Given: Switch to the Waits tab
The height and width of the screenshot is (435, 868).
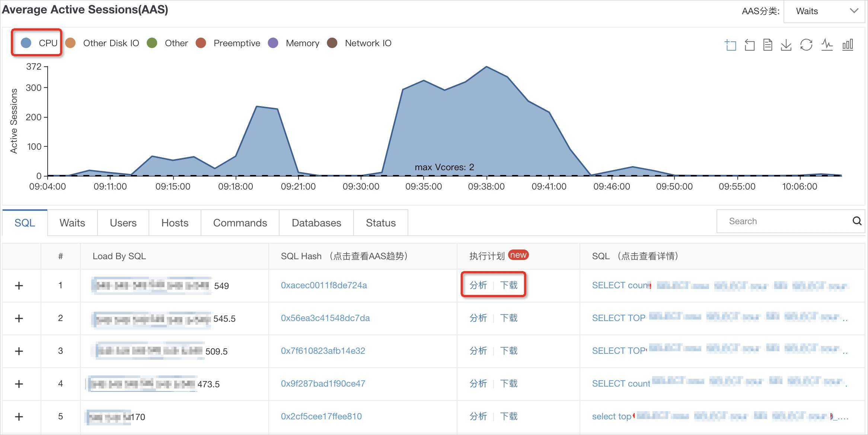Looking at the screenshot, I should 72,222.
